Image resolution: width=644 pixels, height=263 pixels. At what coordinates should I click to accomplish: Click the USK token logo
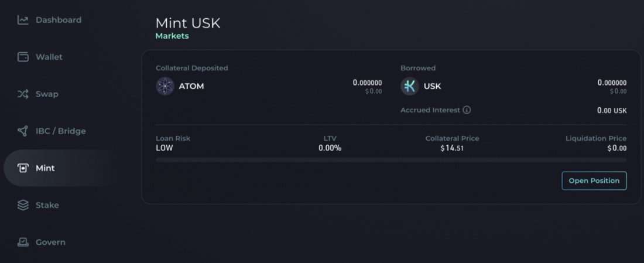pyautogui.click(x=410, y=86)
